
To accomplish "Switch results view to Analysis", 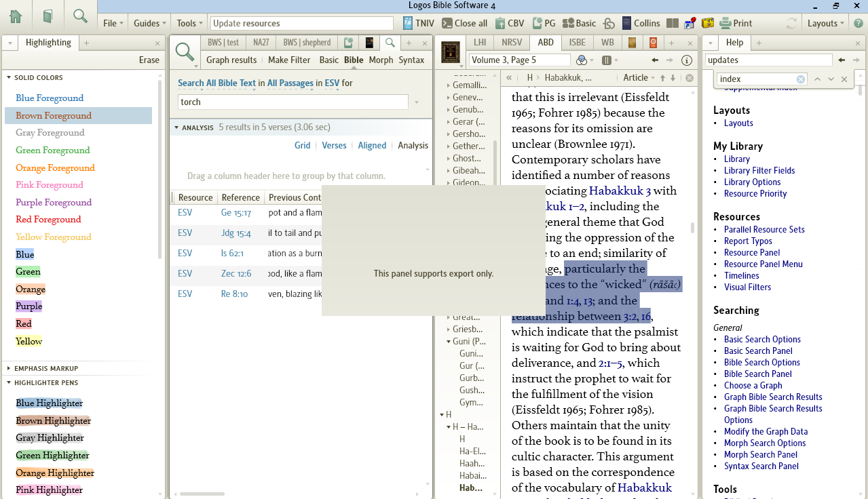I will click(413, 145).
